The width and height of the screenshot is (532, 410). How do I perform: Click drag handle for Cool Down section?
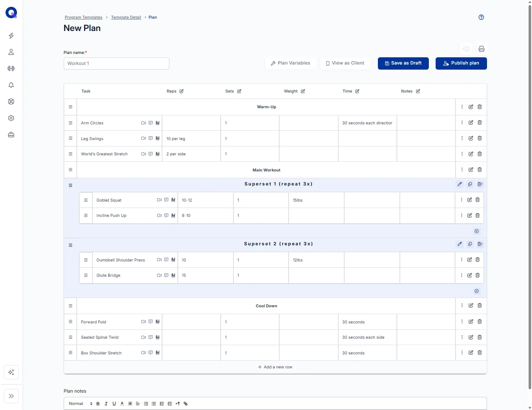tap(70, 306)
